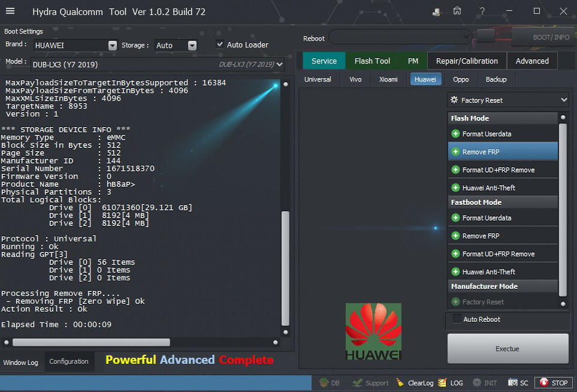
Task: Click the ClearLog broom icon
Action: pos(400,383)
